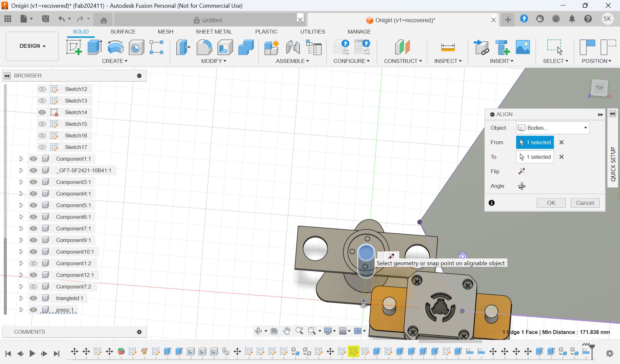Click the Home tab icon
Image resolution: width=620 pixels, height=364 pixels.
[x=103, y=20]
